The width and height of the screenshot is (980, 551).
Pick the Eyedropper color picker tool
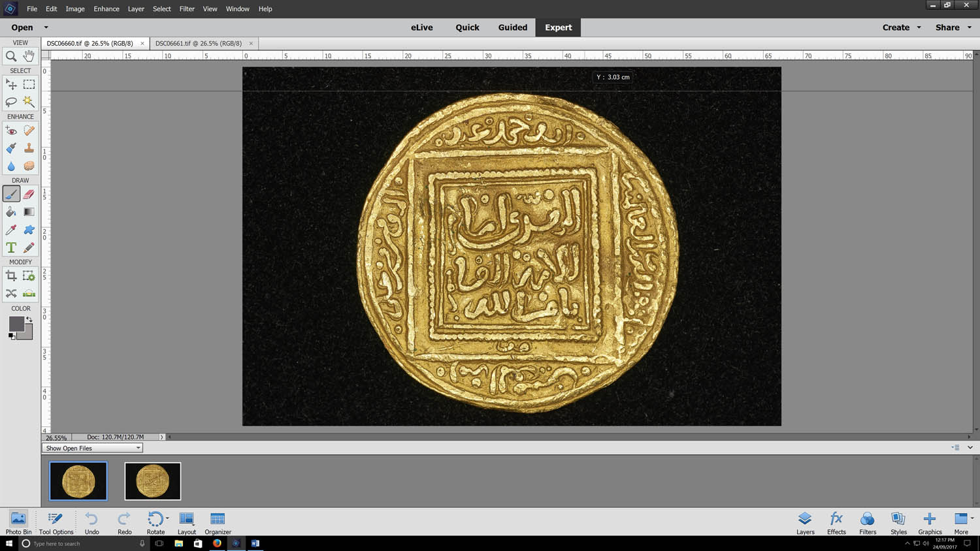pos(11,230)
